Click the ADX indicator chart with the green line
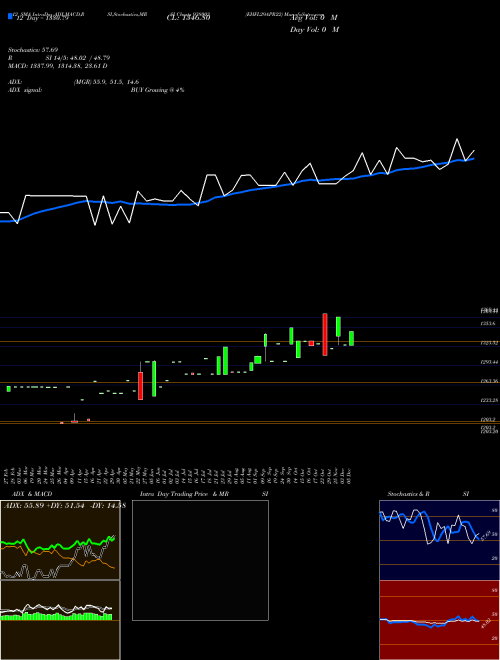500x660 pixels. 60,540
